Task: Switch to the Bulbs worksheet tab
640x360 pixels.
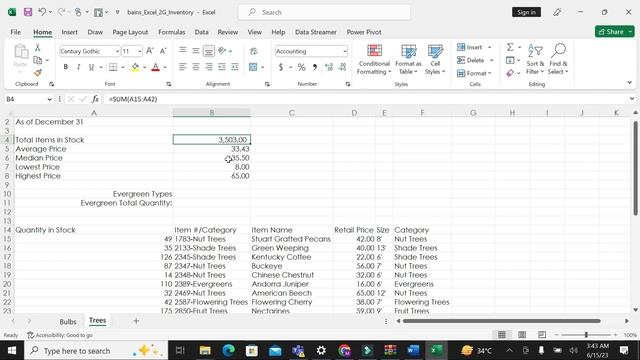Action: click(68, 321)
